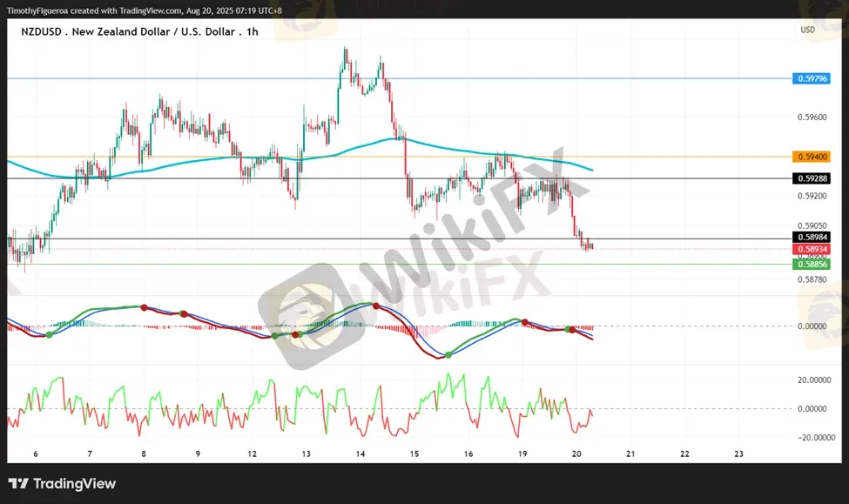849x504 pixels.
Task: Select date 8 on the time axis
Action: click(x=144, y=454)
